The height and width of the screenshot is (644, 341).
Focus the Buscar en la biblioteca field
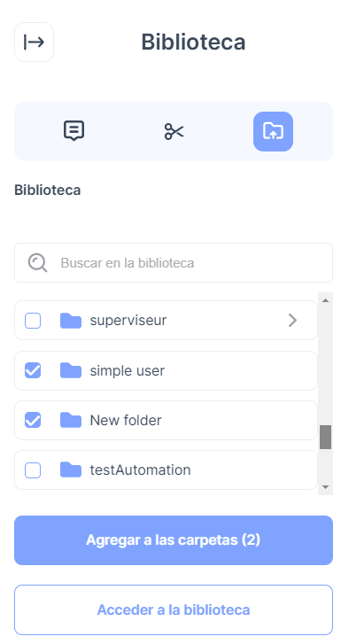[174, 263]
